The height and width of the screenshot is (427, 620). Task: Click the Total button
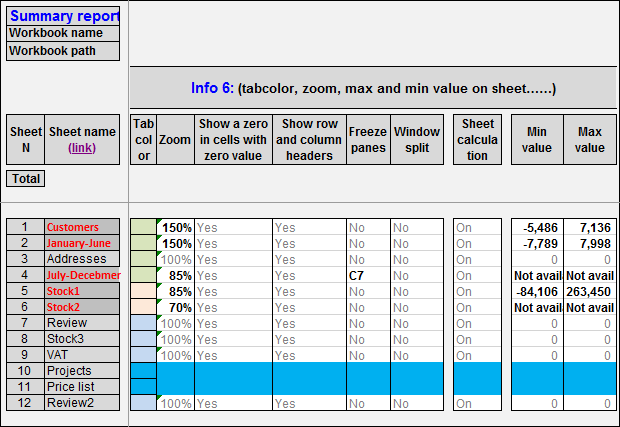coord(26,179)
